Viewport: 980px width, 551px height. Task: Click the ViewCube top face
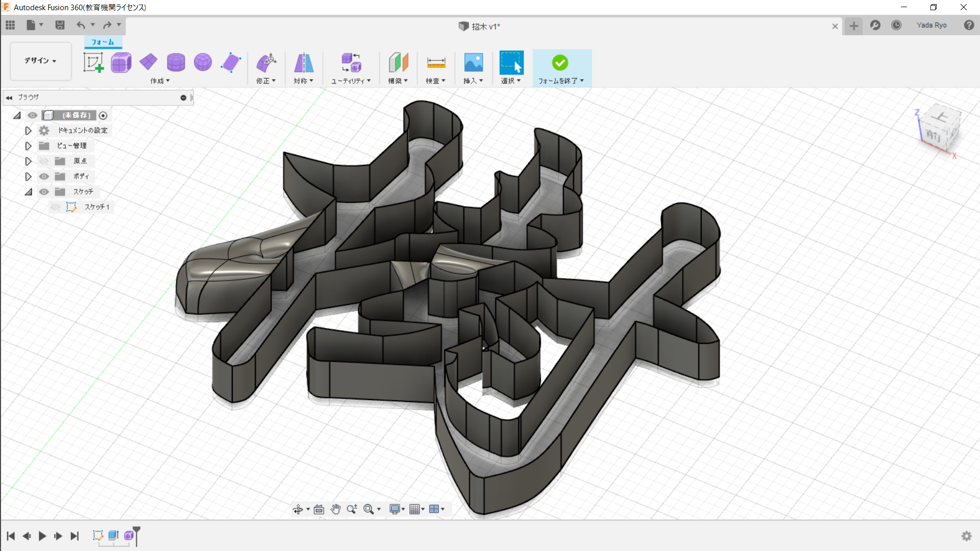(x=940, y=117)
